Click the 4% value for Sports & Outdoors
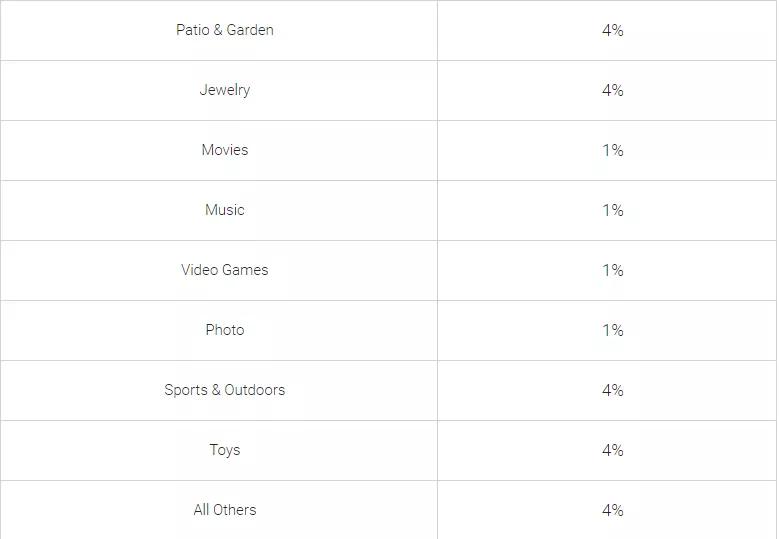Screen dimensions: 779x539 (x=612, y=390)
